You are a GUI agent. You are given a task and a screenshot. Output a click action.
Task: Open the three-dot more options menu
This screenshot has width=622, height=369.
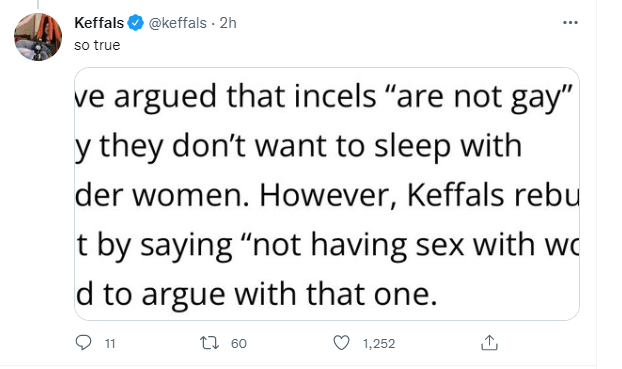click(570, 23)
